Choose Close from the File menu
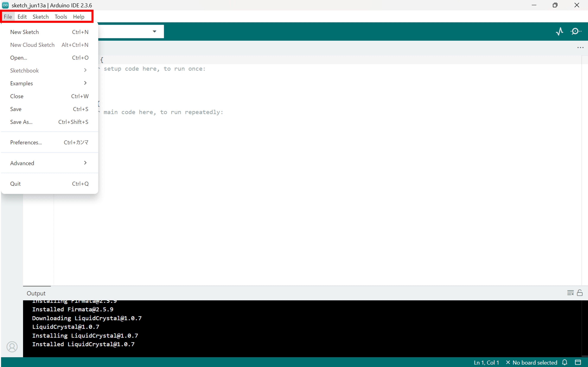The width and height of the screenshot is (588, 367). pos(50,96)
